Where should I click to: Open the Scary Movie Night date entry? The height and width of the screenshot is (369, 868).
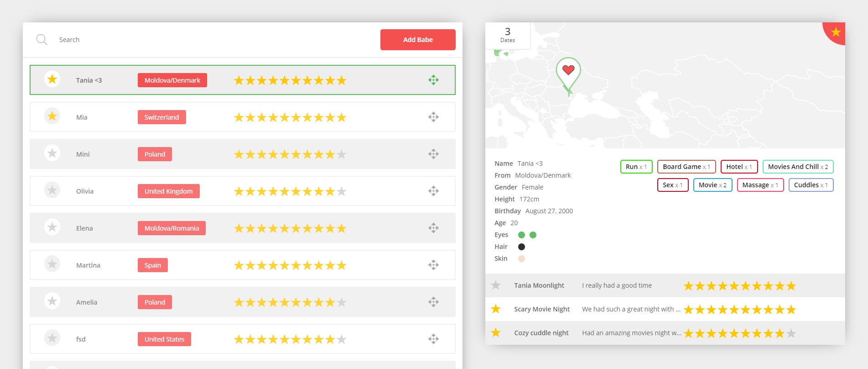[665, 309]
